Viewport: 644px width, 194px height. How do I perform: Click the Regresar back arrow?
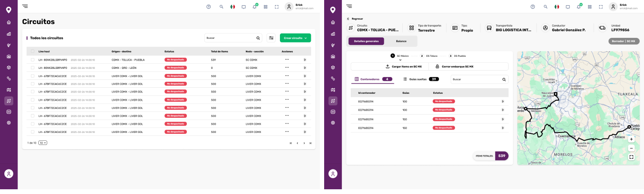coord(348,19)
